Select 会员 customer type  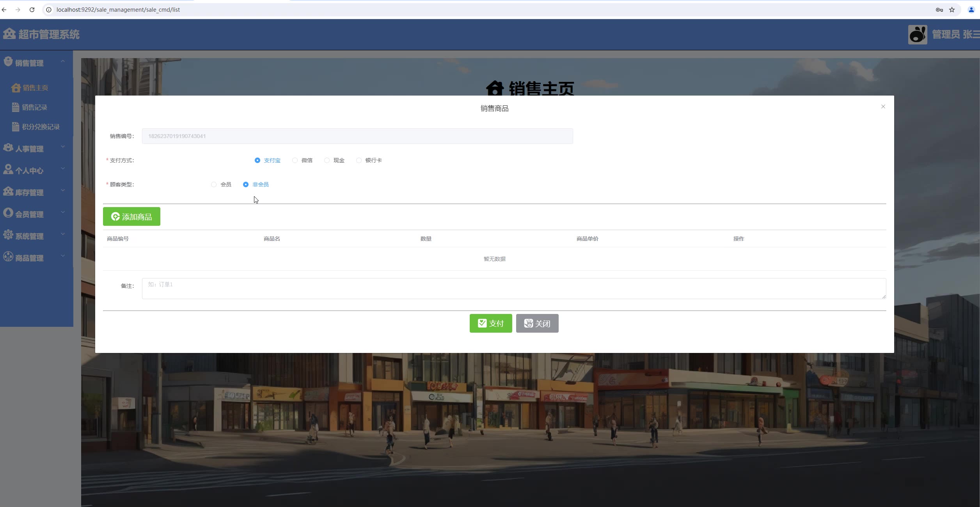[214, 184]
